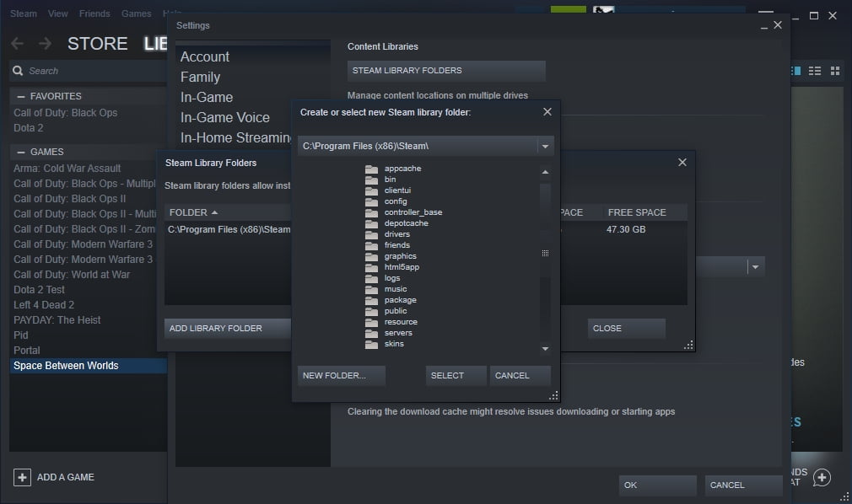Image resolution: width=852 pixels, height=504 pixels.
Task: Select the resource folder icon
Action: coord(372,321)
